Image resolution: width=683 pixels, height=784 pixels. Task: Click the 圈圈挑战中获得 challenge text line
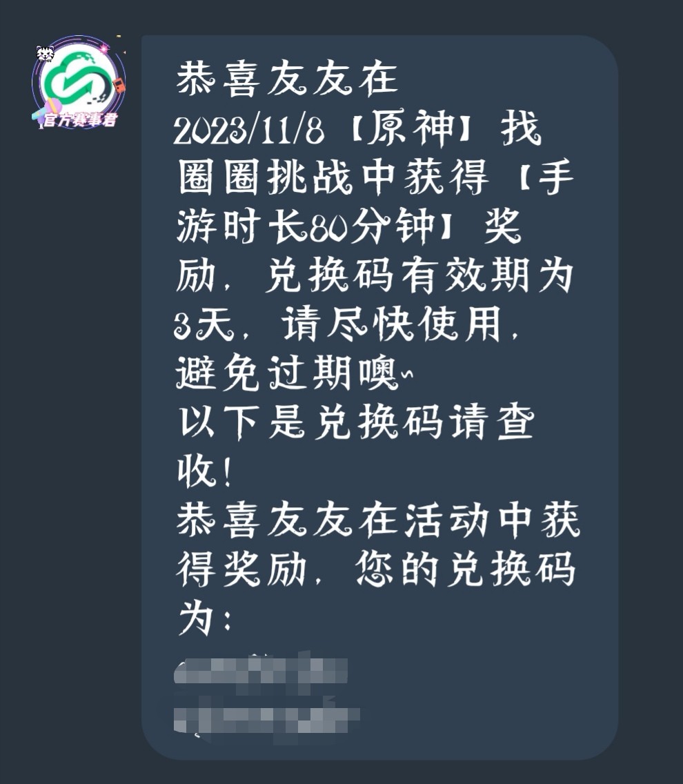(333, 177)
